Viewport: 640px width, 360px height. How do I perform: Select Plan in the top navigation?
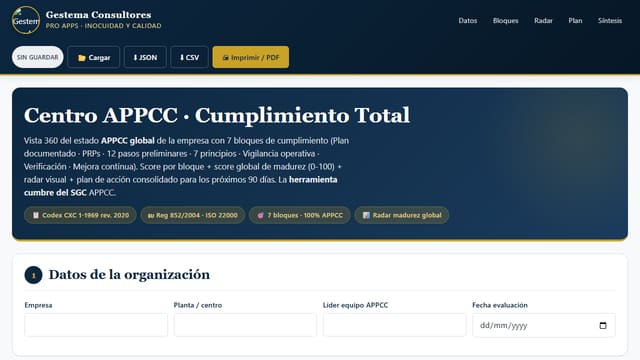(x=575, y=20)
